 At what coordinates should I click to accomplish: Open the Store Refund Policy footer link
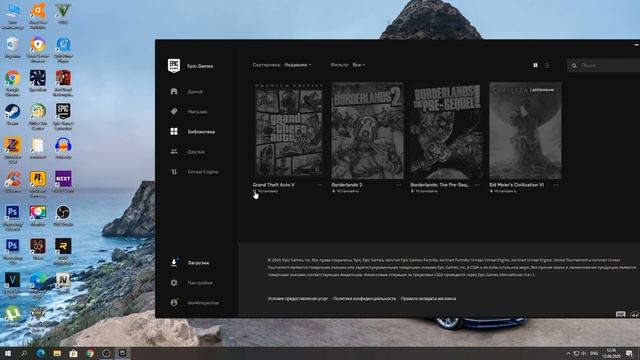coord(428,299)
